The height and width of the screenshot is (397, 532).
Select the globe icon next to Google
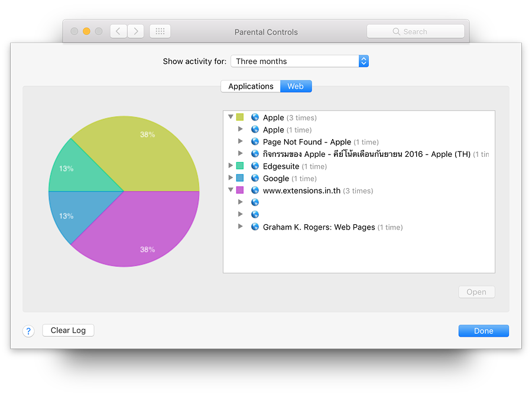coord(255,178)
